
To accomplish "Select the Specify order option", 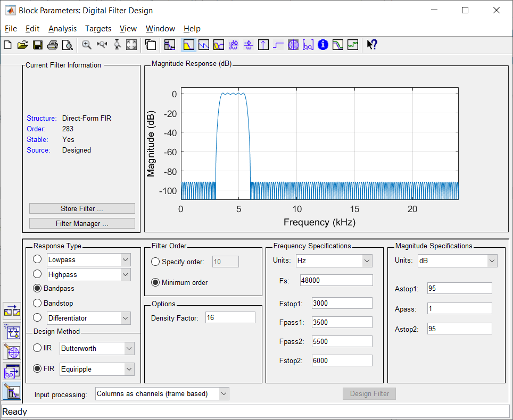I will tap(155, 262).
